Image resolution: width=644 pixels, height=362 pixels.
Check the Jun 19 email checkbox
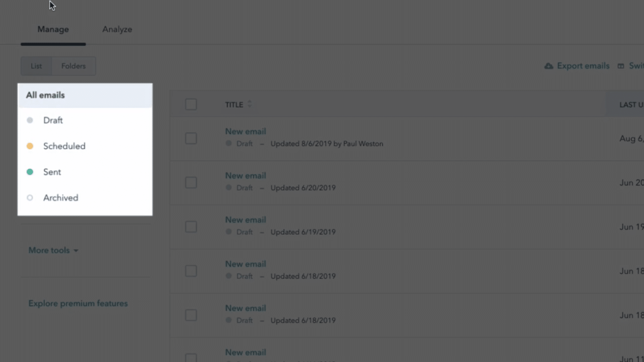[191, 226]
